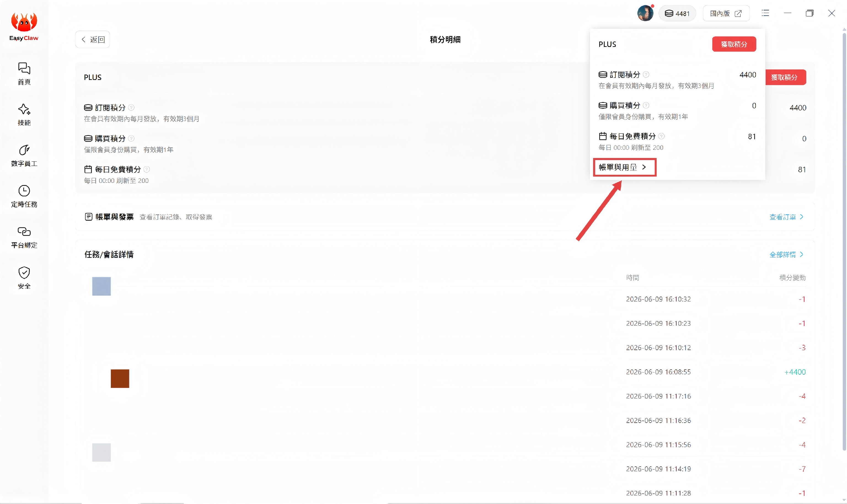This screenshot has height=504, width=847.
Task: Click the 任務/會話詳情 heading
Action: click(109, 254)
